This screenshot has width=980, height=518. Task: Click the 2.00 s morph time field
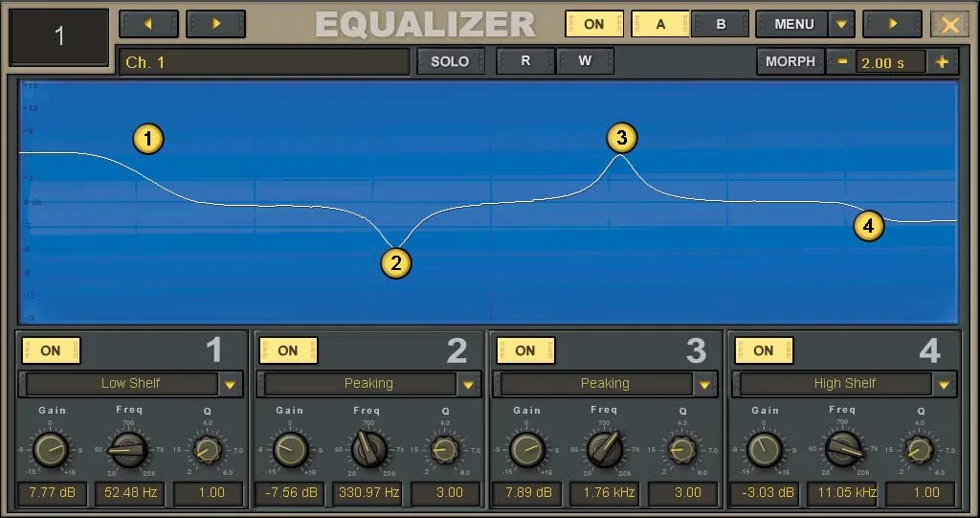tap(890, 62)
